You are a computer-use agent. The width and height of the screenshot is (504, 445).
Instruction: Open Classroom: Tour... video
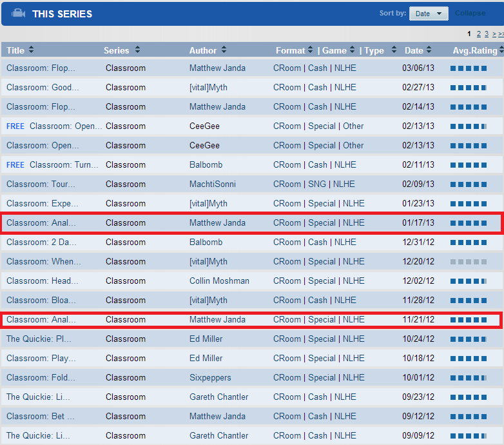[41, 184]
